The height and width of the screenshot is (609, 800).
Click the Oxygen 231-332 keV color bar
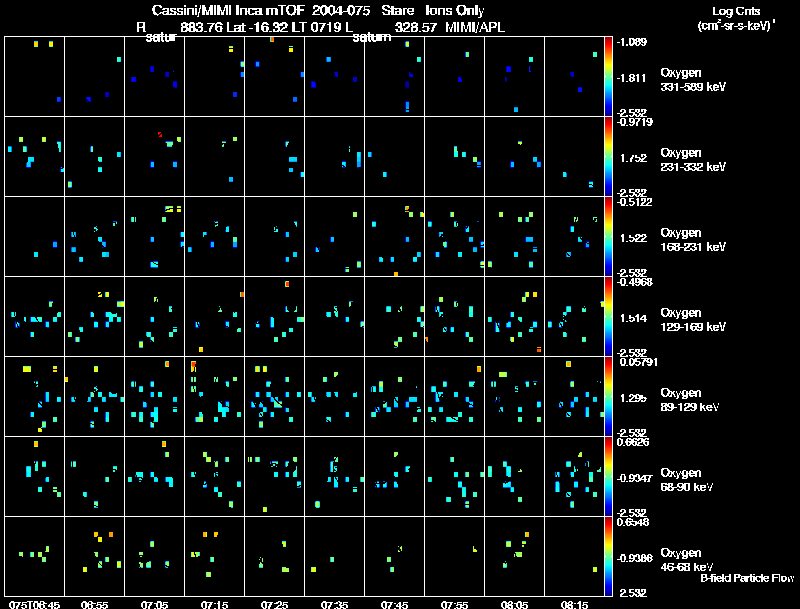coord(608,157)
